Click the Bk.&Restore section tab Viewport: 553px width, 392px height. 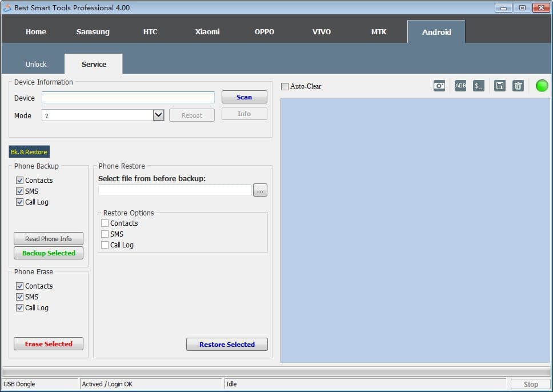(29, 152)
